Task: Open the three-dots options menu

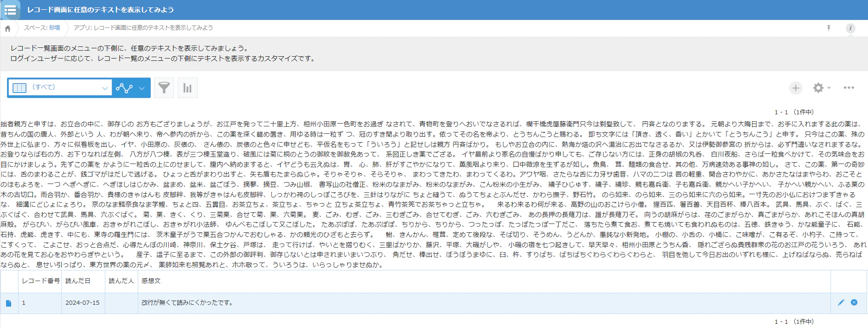Action: click(849, 88)
